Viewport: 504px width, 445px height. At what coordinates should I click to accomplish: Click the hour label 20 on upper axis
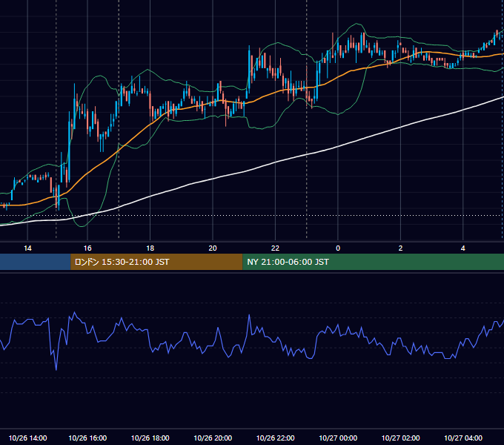(x=213, y=248)
